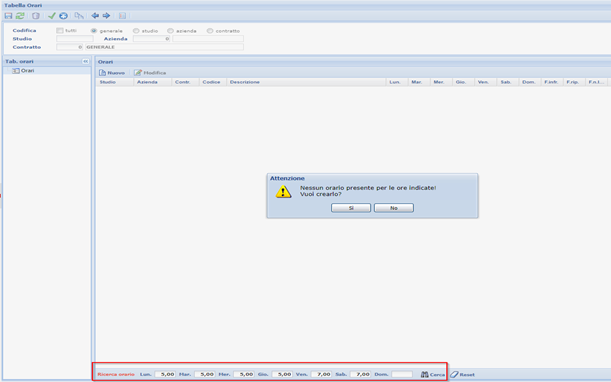611x382 pixels.
Task: Click the Save floppy disk icon
Action: 8,16
